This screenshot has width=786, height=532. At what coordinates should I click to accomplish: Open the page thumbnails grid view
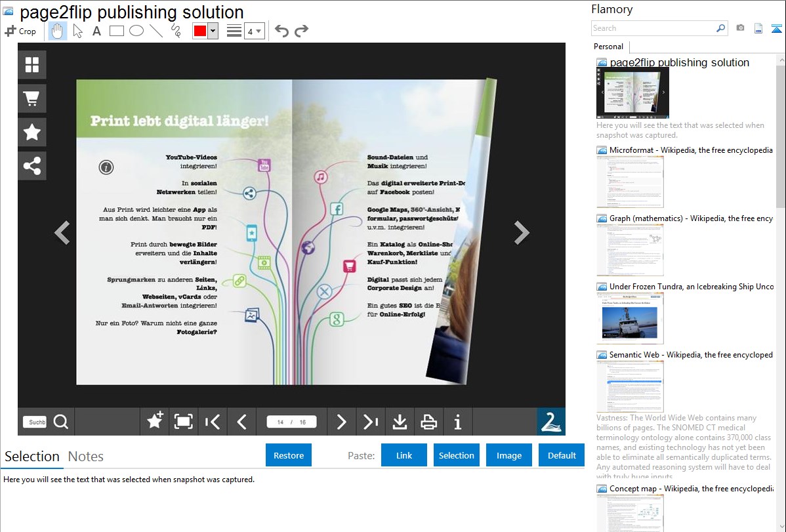point(32,65)
